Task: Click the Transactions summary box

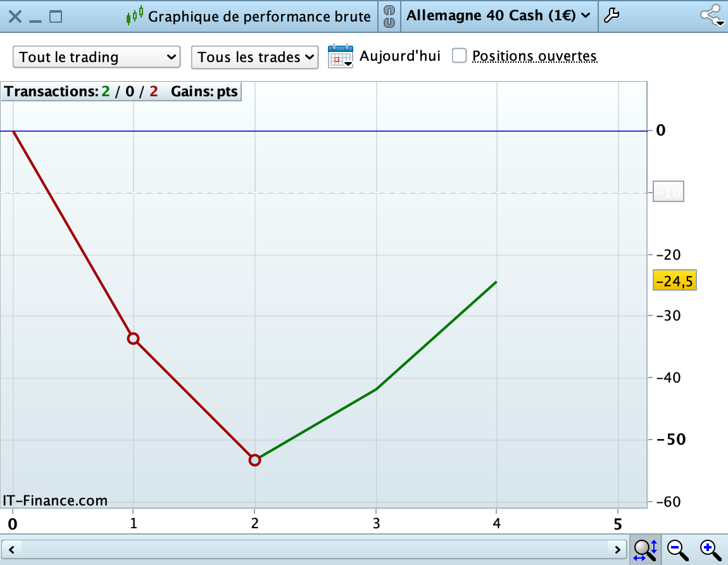Action: (x=121, y=92)
